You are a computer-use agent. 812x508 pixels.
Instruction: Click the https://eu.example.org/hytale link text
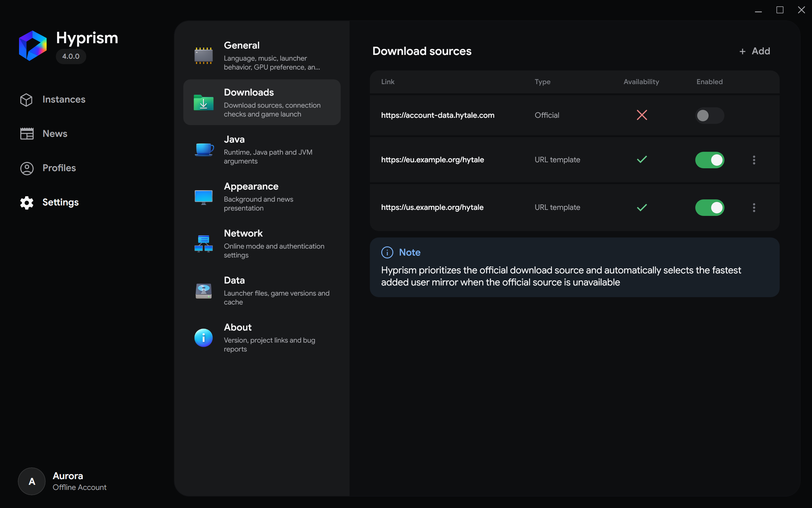click(433, 160)
